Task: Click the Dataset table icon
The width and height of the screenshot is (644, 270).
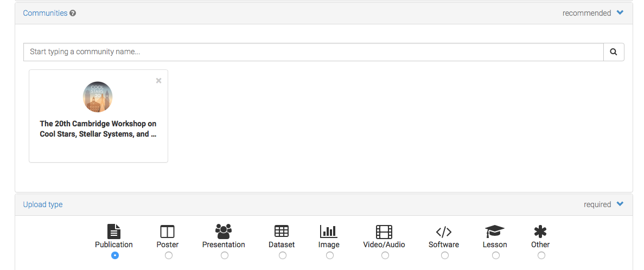Action: [x=282, y=232]
